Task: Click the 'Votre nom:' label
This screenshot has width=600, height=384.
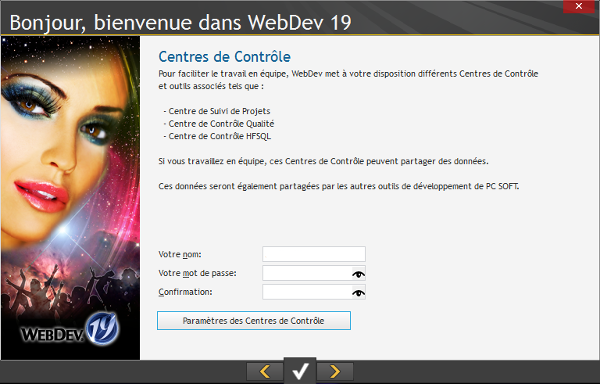Action: point(180,254)
